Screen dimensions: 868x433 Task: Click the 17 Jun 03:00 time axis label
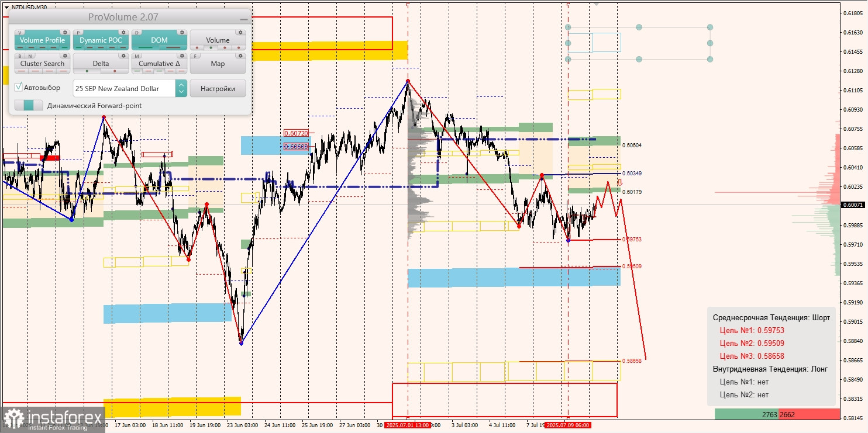tap(130, 425)
